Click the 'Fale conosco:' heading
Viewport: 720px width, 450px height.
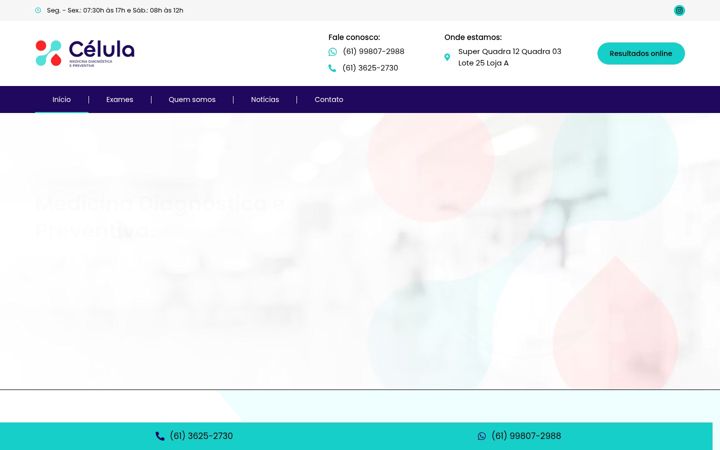point(354,37)
